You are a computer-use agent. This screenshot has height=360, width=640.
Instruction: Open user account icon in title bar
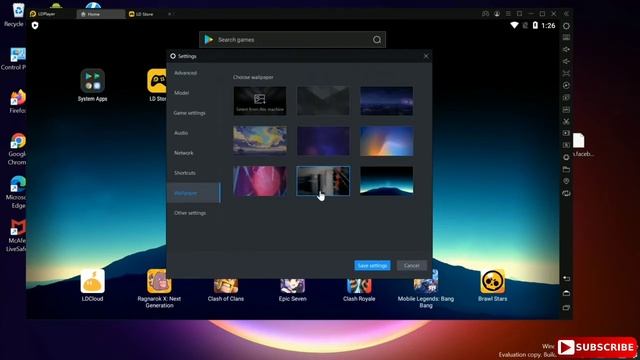pyautogui.click(x=497, y=13)
